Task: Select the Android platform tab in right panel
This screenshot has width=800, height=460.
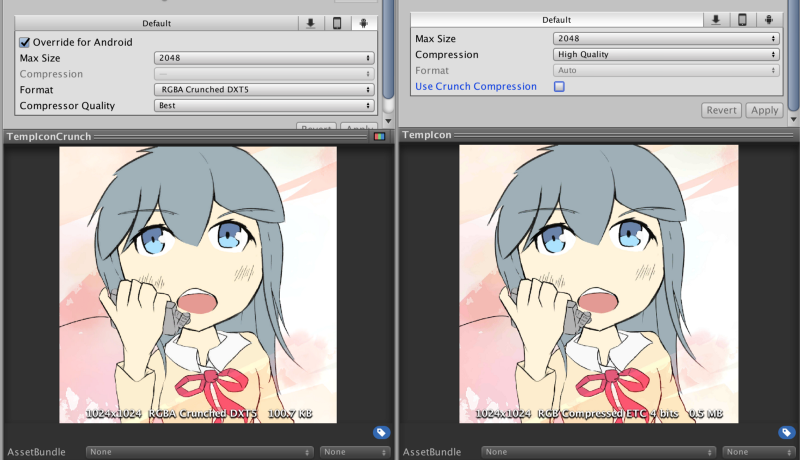Action: (769, 20)
